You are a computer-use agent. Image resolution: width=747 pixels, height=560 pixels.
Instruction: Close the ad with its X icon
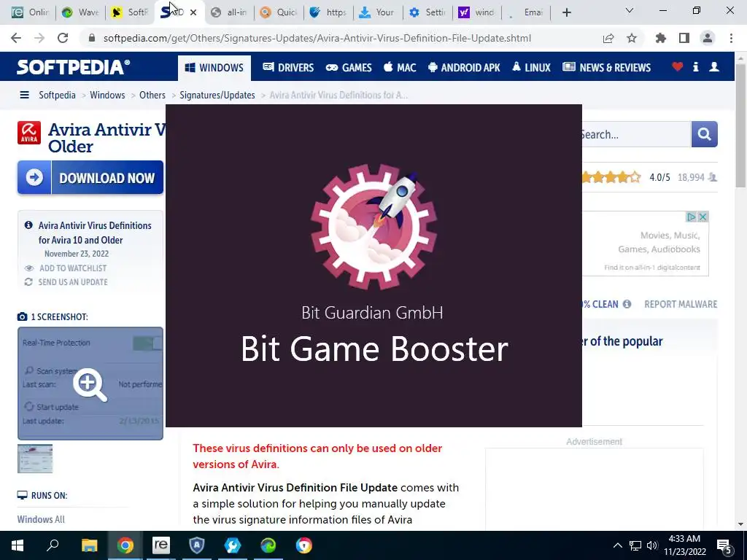pyautogui.click(x=703, y=217)
